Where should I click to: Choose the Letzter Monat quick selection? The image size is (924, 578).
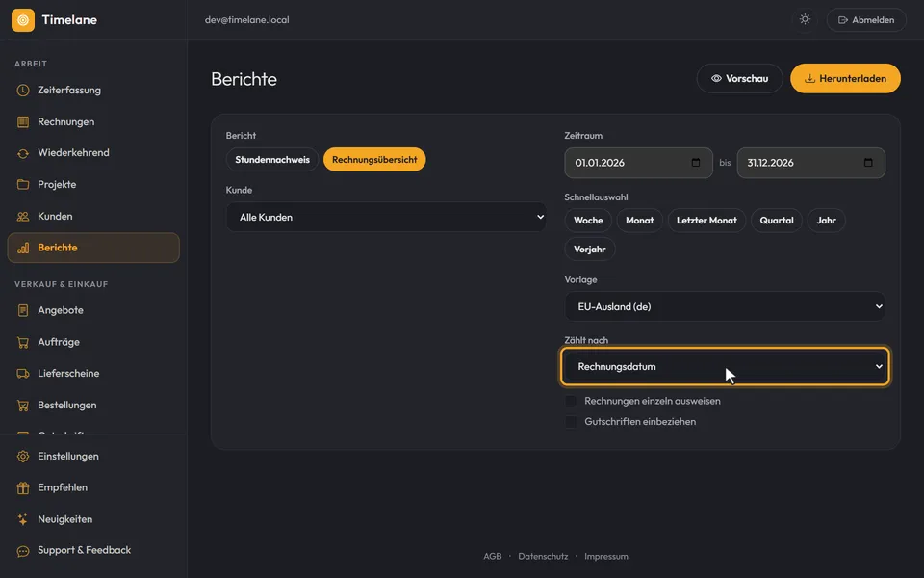tap(706, 221)
